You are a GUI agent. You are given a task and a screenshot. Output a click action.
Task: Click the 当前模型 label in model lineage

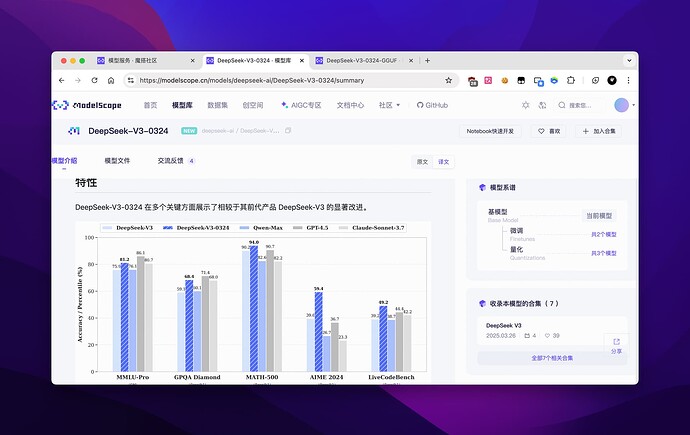coord(599,216)
